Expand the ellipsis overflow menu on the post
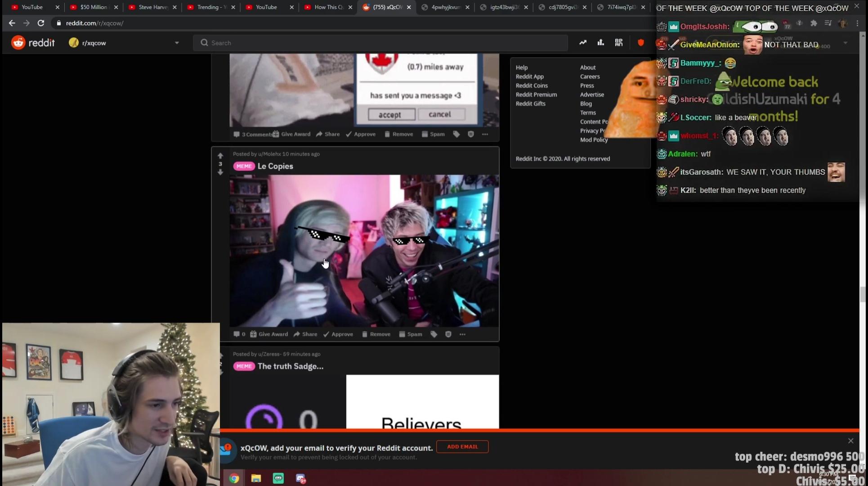Viewport: 868px width, 486px height. (x=462, y=334)
